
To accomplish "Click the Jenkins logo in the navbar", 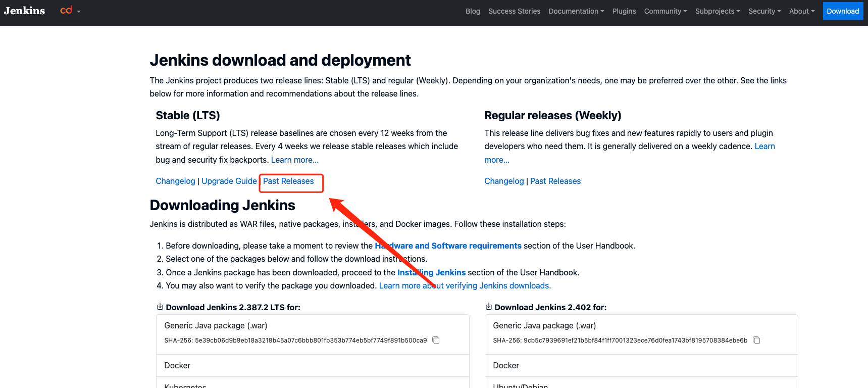I will pyautogui.click(x=24, y=11).
